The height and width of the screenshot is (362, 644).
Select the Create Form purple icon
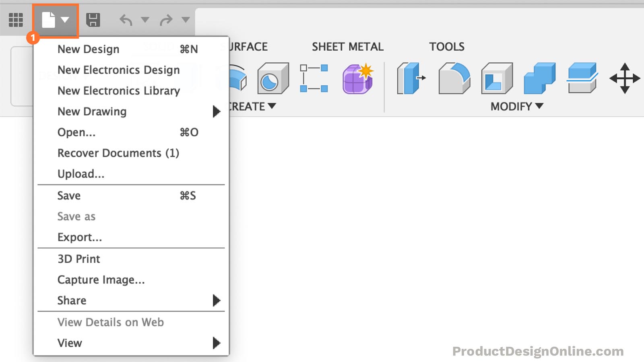point(358,78)
